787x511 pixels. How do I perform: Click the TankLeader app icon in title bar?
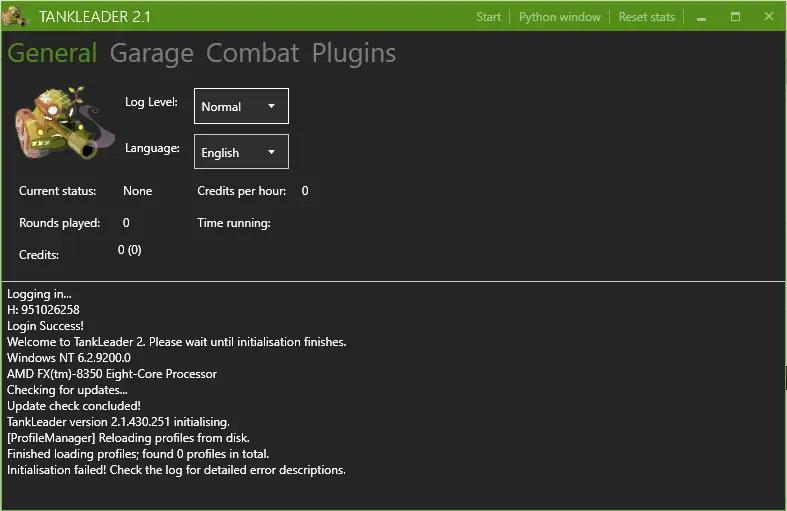point(14,16)
